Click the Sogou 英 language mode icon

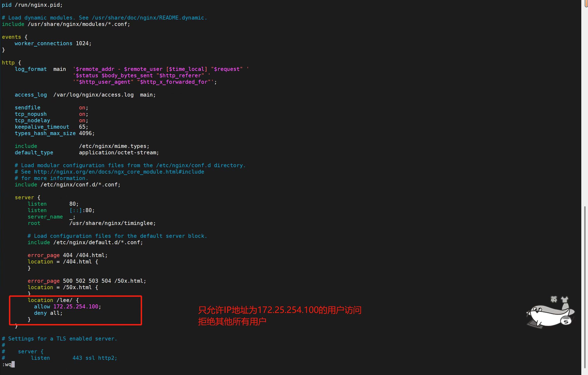(x=554, y=299)
